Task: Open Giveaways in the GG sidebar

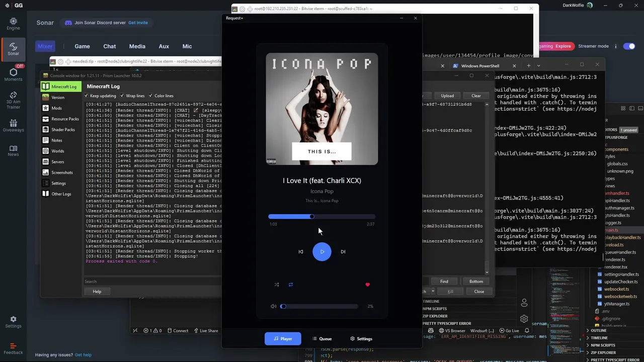Action: click(x=13, y=126)
